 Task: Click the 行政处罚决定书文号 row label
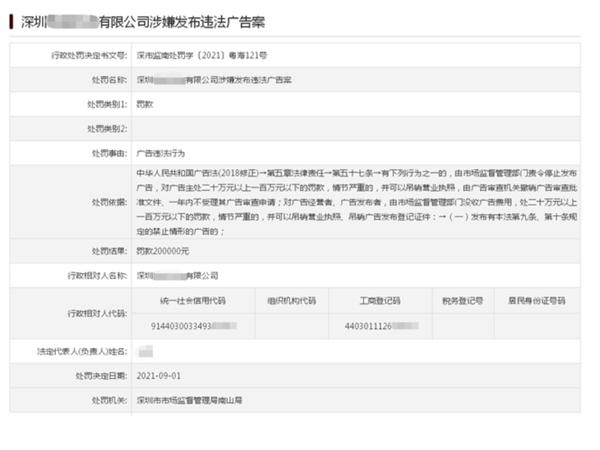click(89, 55)
